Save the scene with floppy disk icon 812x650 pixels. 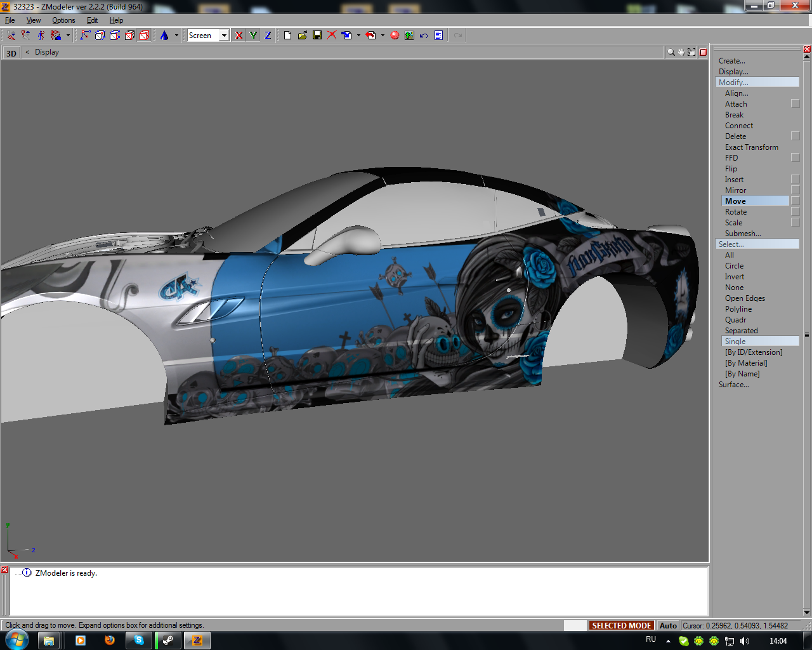pyautogui.click(x=317, y=36)
